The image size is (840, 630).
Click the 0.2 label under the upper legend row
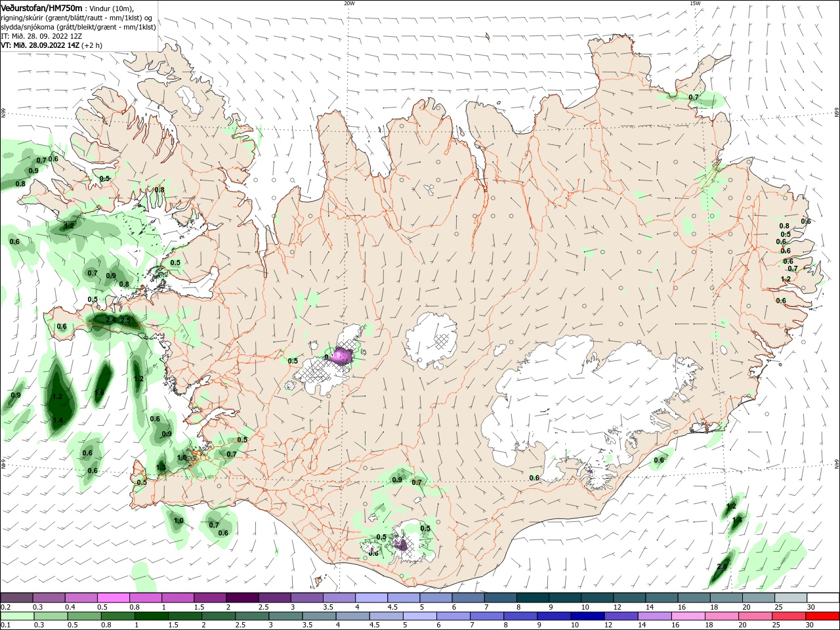tap(6, 607)
